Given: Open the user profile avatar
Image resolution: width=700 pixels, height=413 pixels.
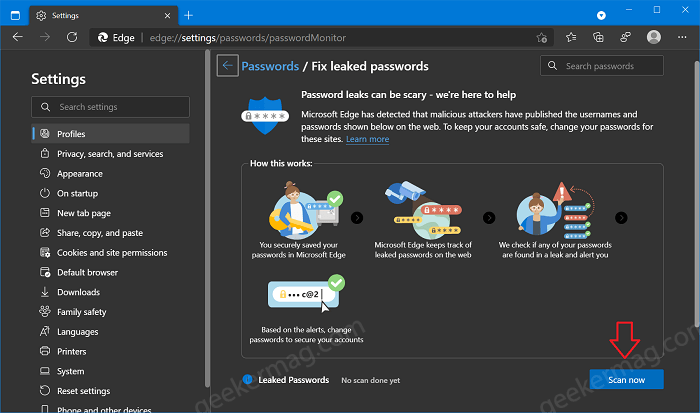Looking at the screenshot, I should coord(654,37).
